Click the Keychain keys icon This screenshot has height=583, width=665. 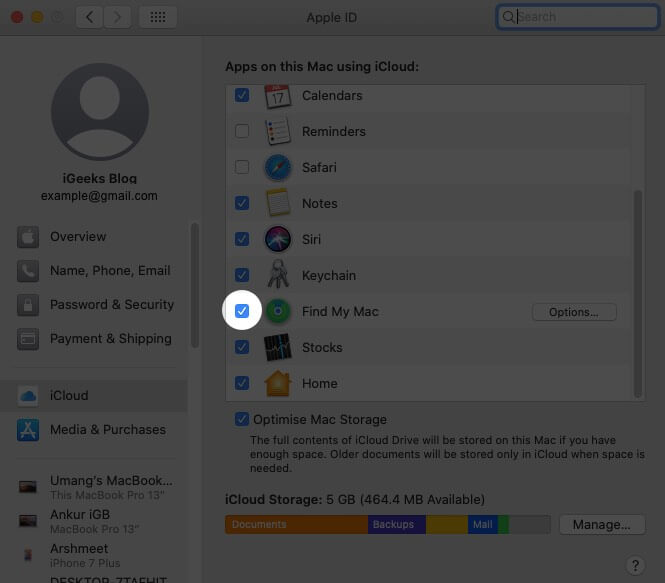pos(278,274)
